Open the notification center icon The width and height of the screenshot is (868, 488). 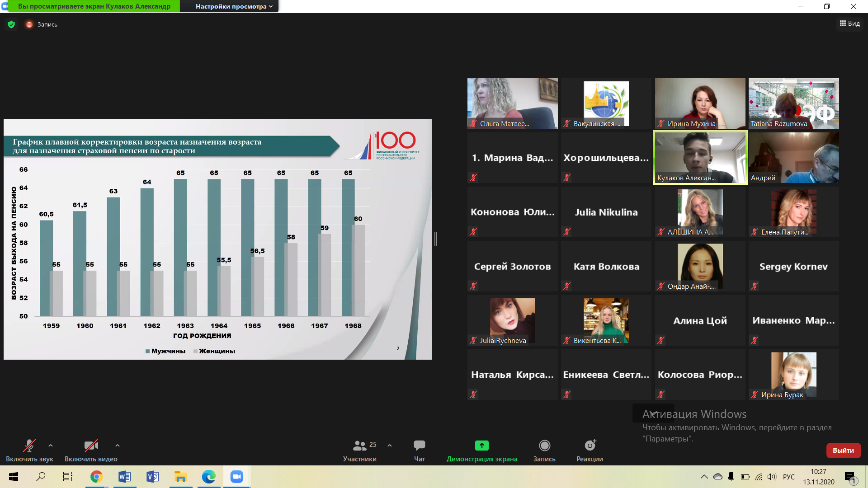[850, 477]
